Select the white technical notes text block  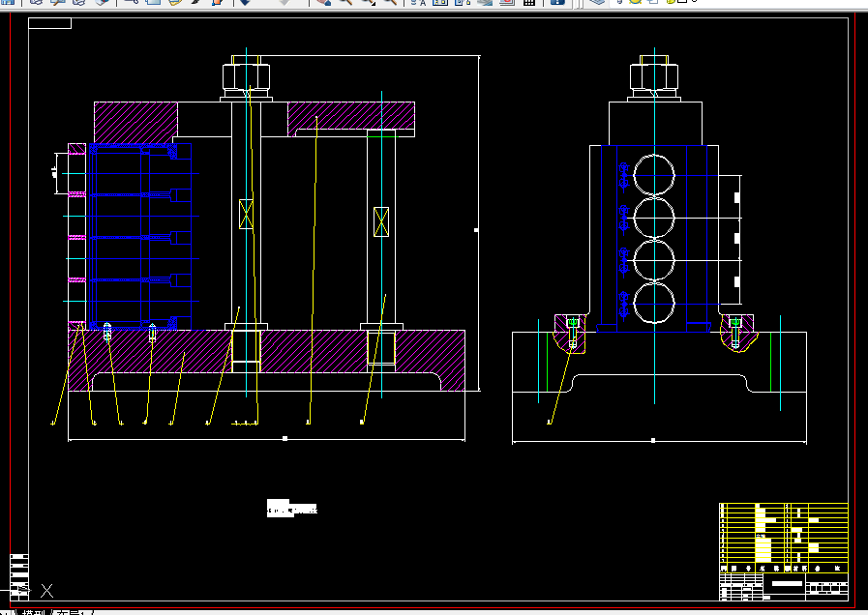point(291,508)
